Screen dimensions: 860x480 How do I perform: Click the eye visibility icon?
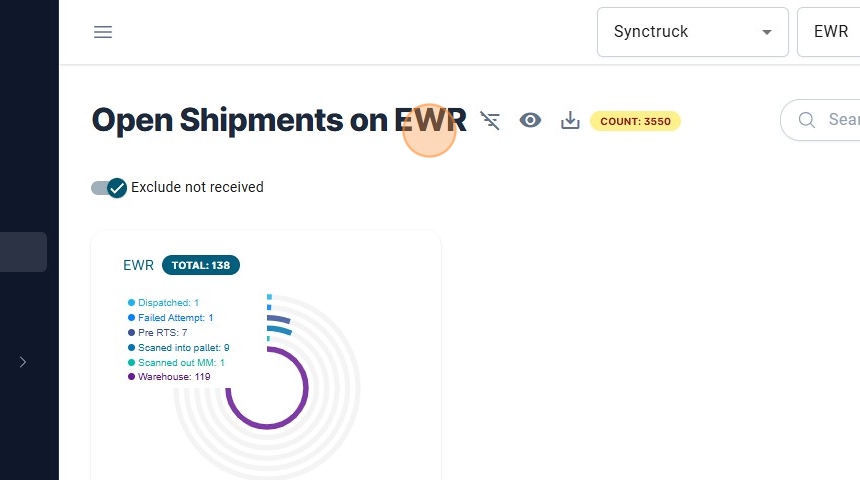(x=530, y=121)
